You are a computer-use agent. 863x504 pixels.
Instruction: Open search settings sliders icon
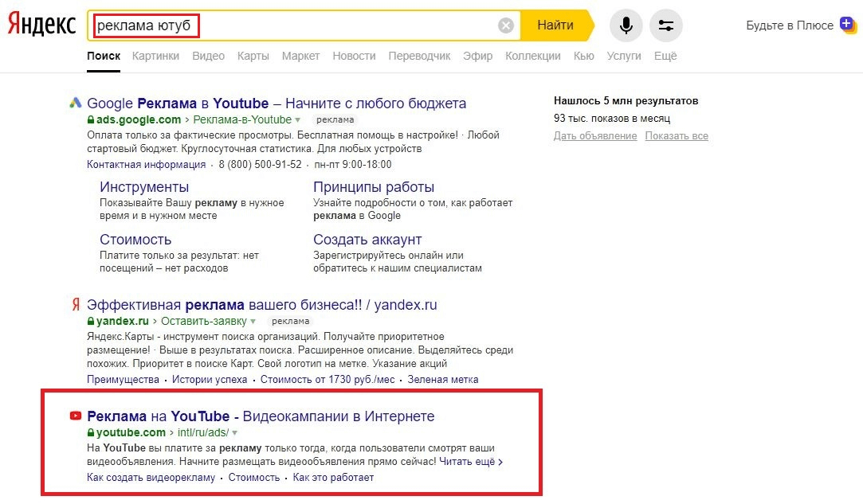(x=666, y=25)
